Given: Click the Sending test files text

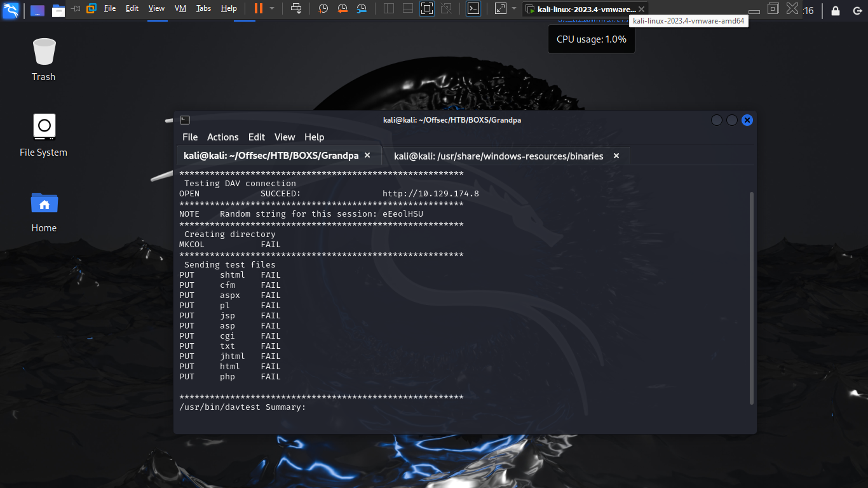Looking at the screenshot, I should pyautogui.click(x=230, y=265).
